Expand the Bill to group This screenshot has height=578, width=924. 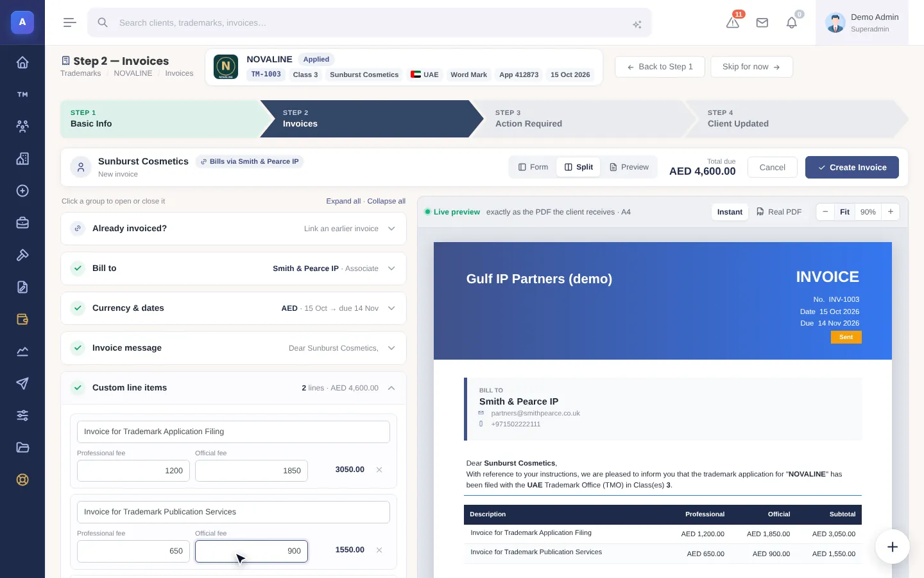pos(234,268)
